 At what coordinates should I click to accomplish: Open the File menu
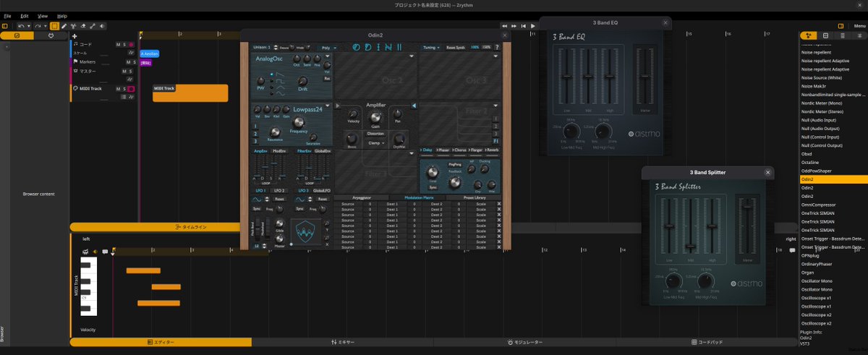pos(7,15)
